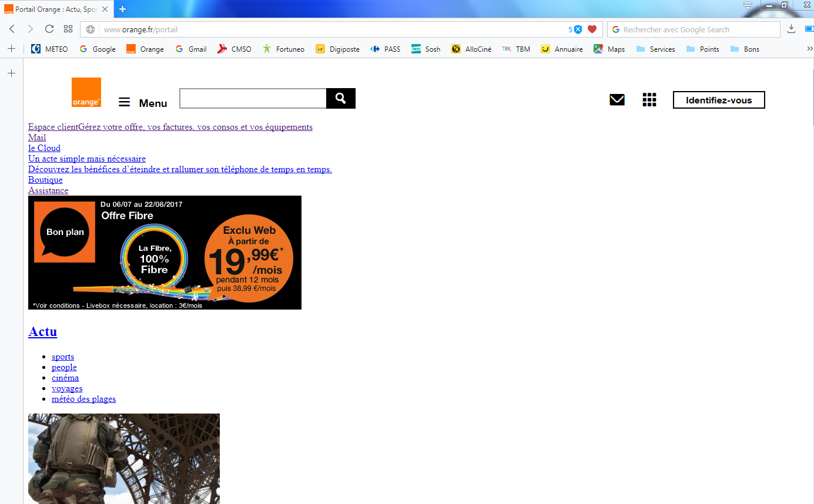
Task: Open the Sosh bookmark
Action: [426, 49]
